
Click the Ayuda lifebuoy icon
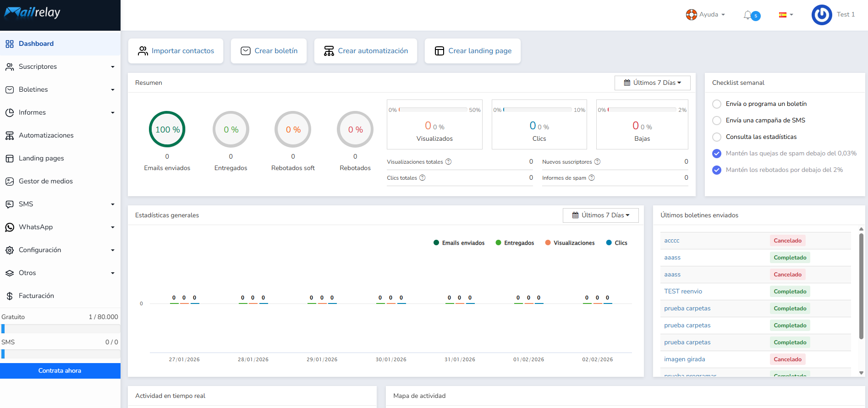point(691,15)
